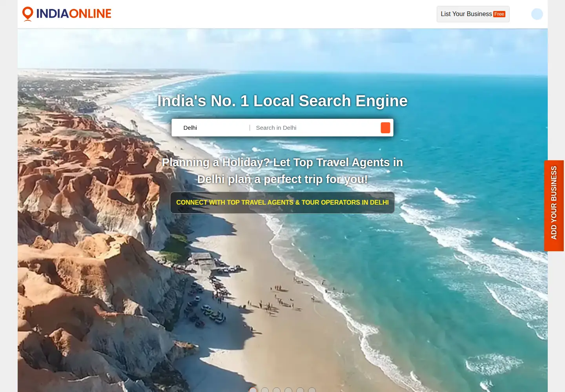This screenshot has height=392, width=565.
Task: Click the heading India's No. 1 Local Search Engine
Action: (282, 101)
